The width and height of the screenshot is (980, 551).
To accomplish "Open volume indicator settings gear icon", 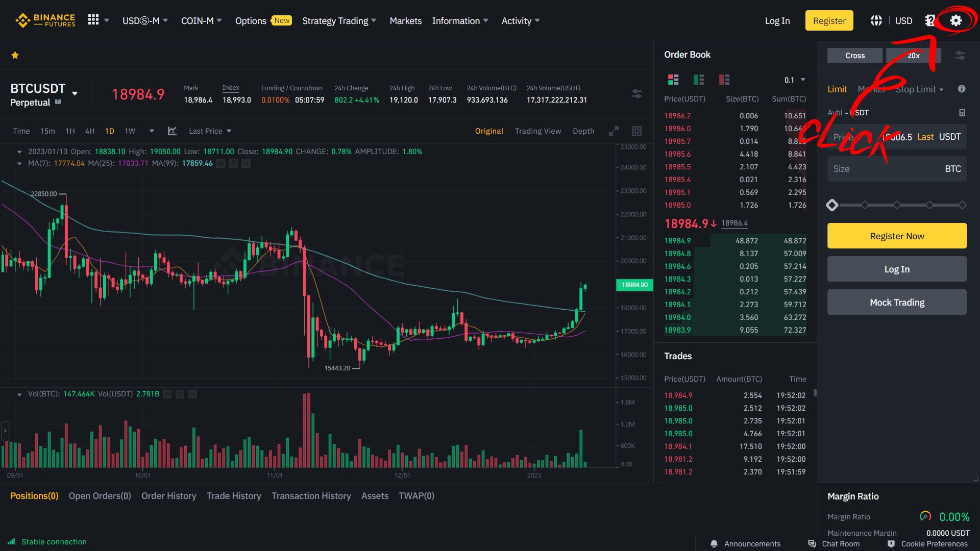I will [180, 394].
